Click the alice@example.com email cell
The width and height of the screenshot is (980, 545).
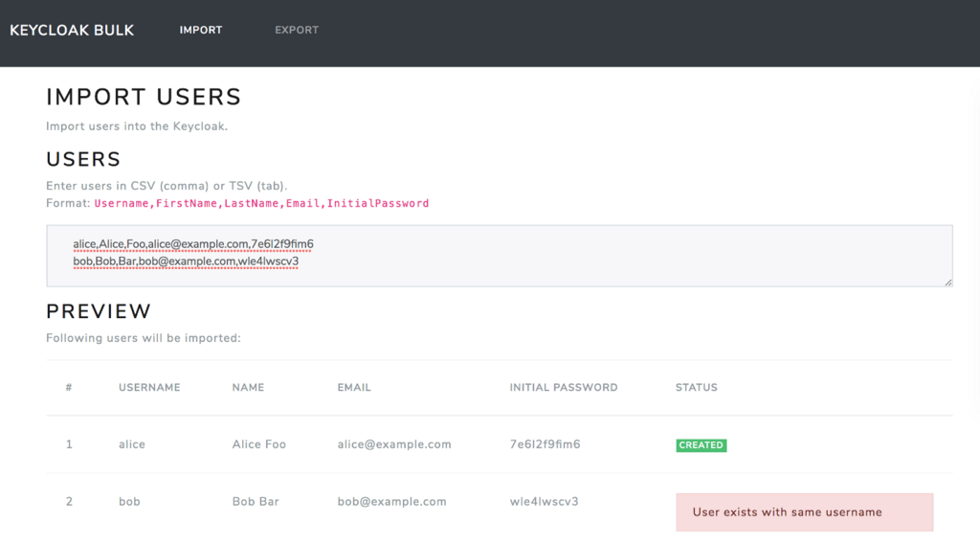pyautogui.click(x=394, y=444)
